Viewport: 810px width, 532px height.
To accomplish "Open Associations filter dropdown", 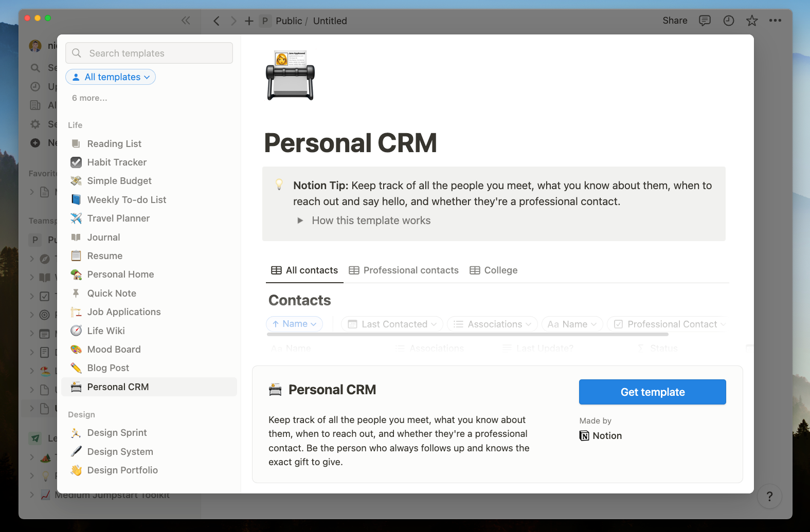I will [493, 324].
